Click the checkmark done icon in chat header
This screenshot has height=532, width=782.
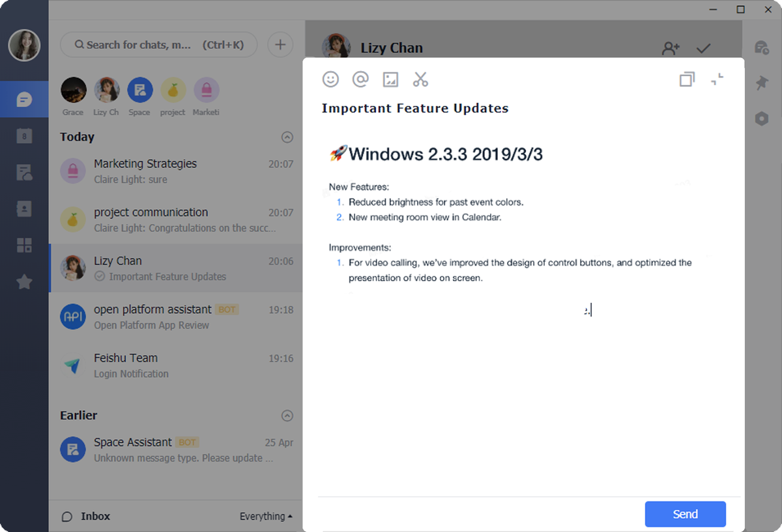click(703, 48)
